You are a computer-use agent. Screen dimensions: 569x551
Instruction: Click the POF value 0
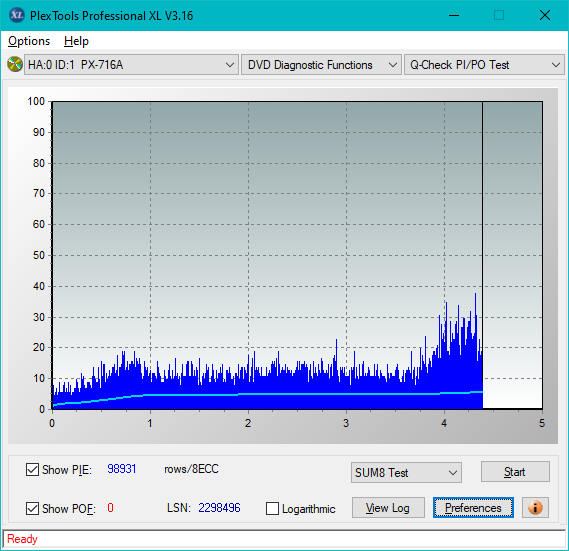(110, 507)
